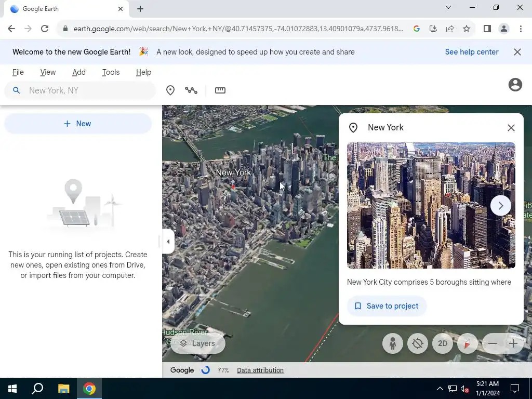The height and width of the screenshot is (399, 532).
Task: Open the Google account avatar
Action: tap(515, 85)
